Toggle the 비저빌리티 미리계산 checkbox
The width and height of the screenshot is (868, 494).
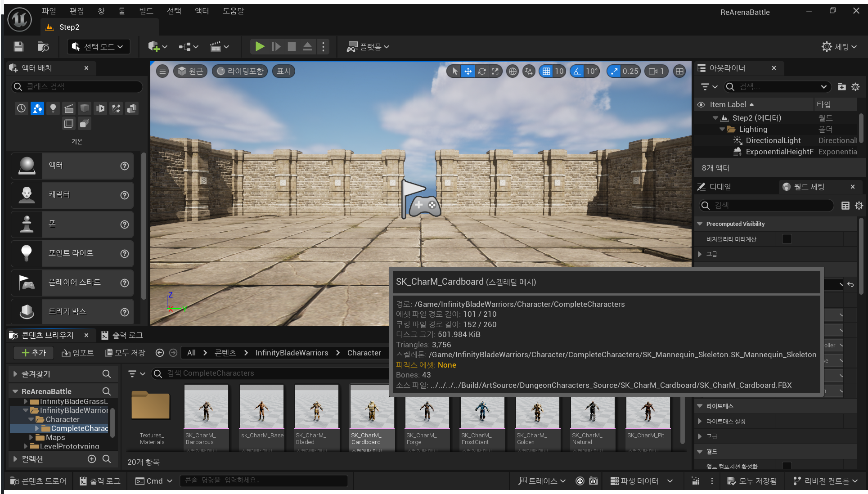coord(787,239)
